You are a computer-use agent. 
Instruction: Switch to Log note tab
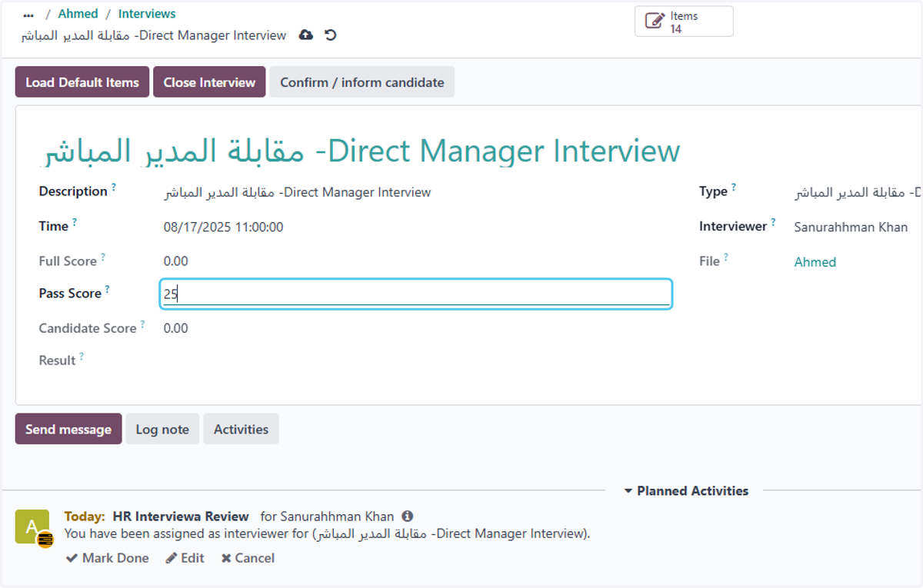coord(162,430)
